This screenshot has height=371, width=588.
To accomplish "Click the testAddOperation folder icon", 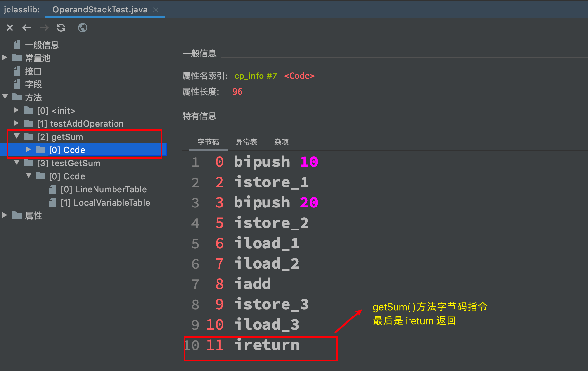I will [x=29, y=123].
